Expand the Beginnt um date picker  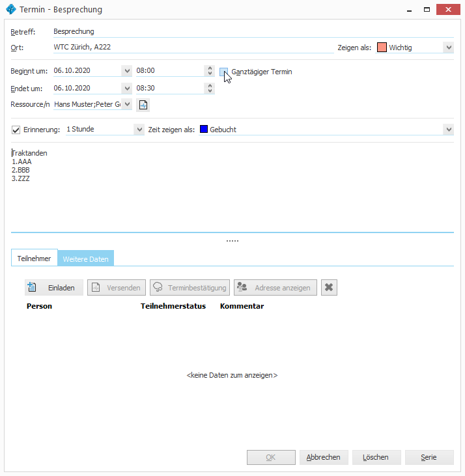tap(127, 71)
